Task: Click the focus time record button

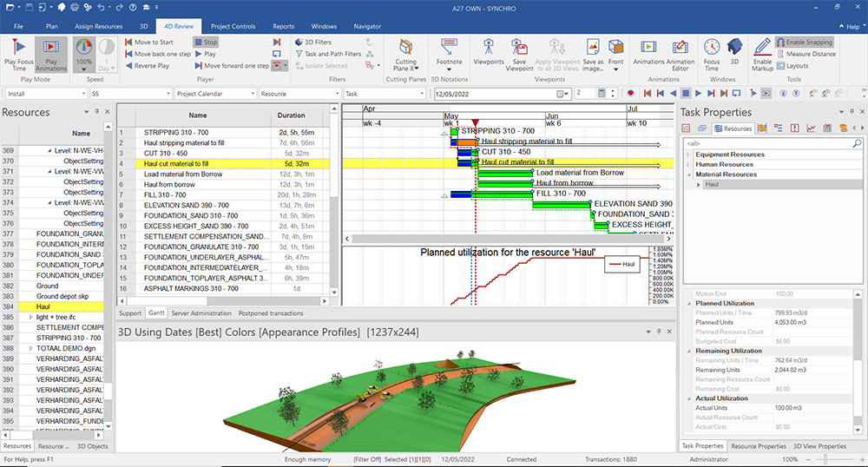Action: pos(630,94)
